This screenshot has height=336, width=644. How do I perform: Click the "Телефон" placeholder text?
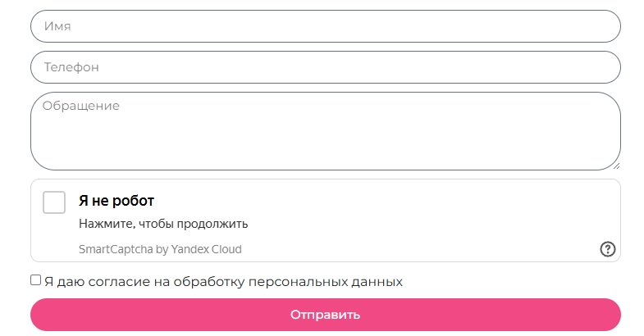tap(71, 67)
